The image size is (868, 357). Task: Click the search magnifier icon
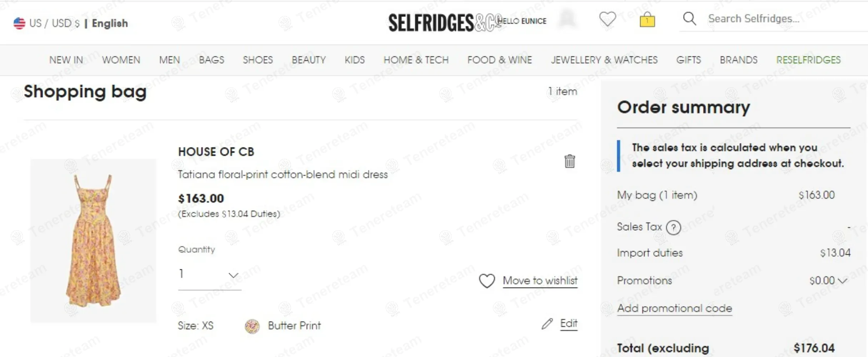pos(689,19)
